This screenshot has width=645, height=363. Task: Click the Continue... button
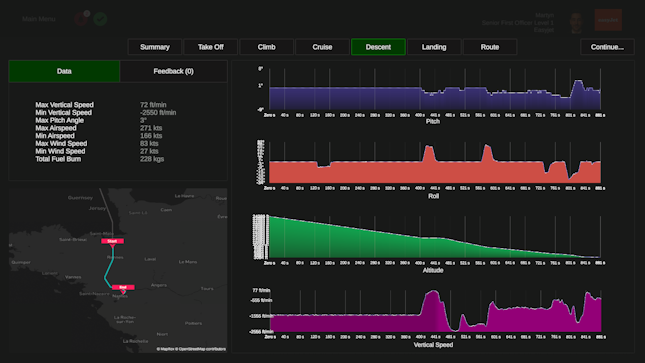tap(607, 47)
